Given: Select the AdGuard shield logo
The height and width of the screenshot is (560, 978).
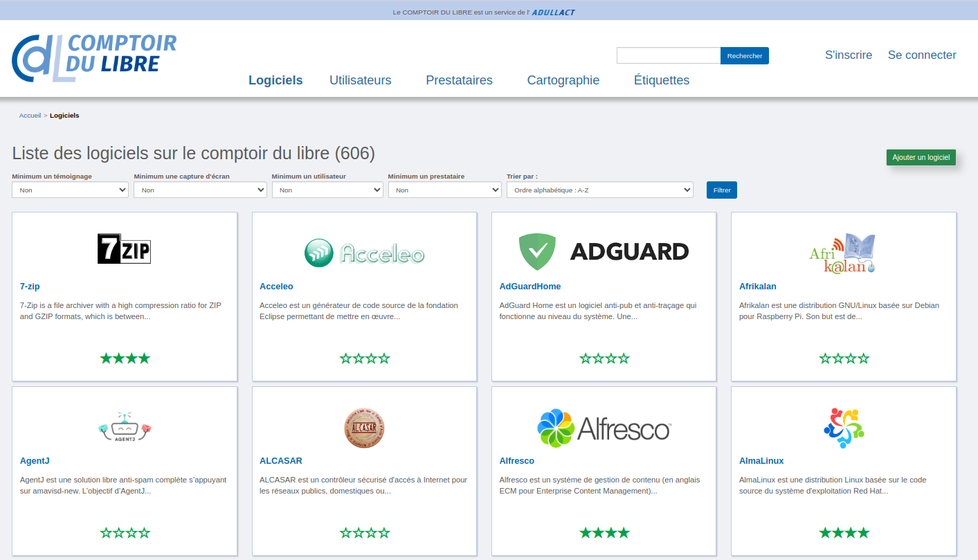Looking at the screenshot, I should (537, 251).
